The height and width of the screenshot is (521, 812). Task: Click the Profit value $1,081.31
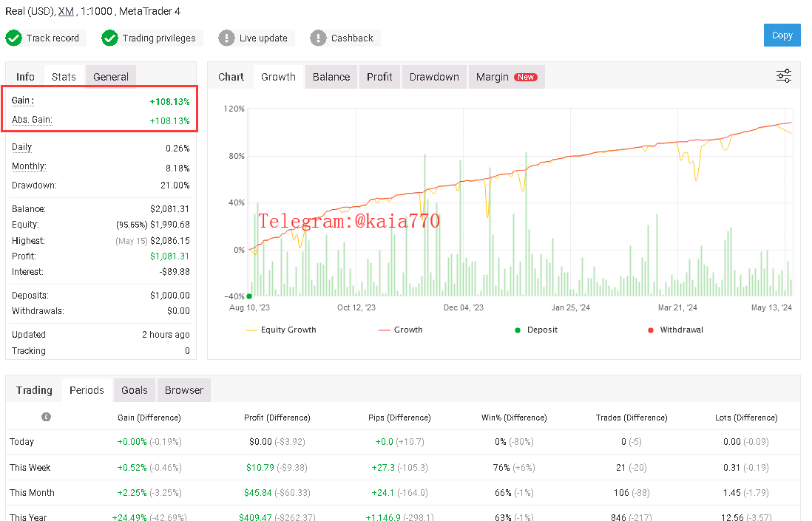pyautogui.click(x=170, y=256)
